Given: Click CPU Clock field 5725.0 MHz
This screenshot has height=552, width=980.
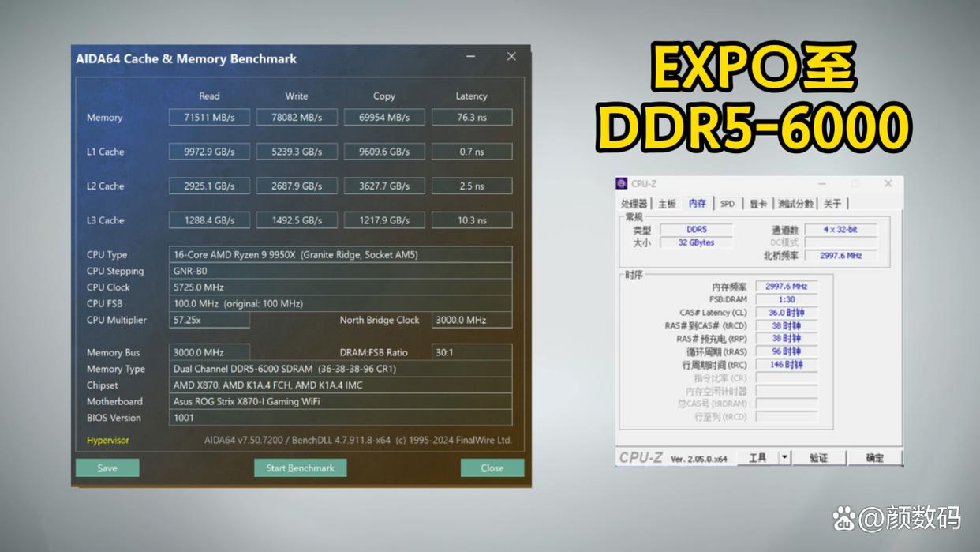Looking at the screenshot, I should tap(341, 287).
